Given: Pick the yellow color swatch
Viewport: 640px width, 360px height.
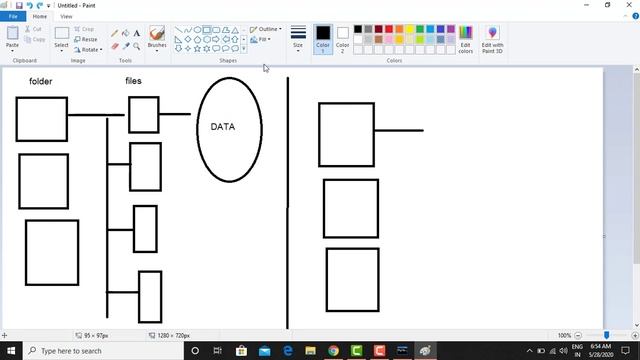Looking at the screenshot, I should [409, 29].
